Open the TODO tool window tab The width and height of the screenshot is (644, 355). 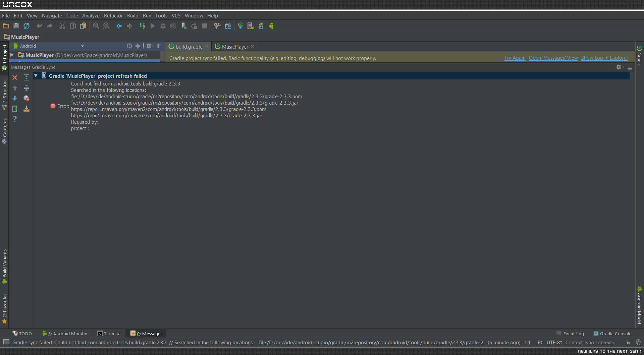pos(22,334)
